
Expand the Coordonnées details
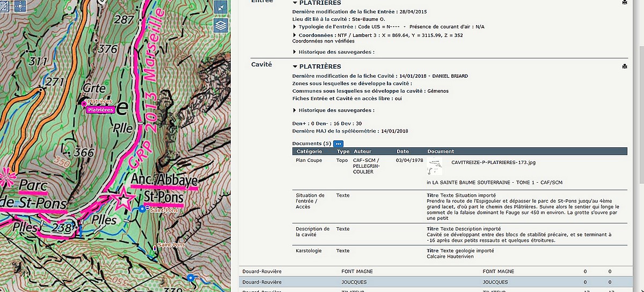(x=295, y=35)
